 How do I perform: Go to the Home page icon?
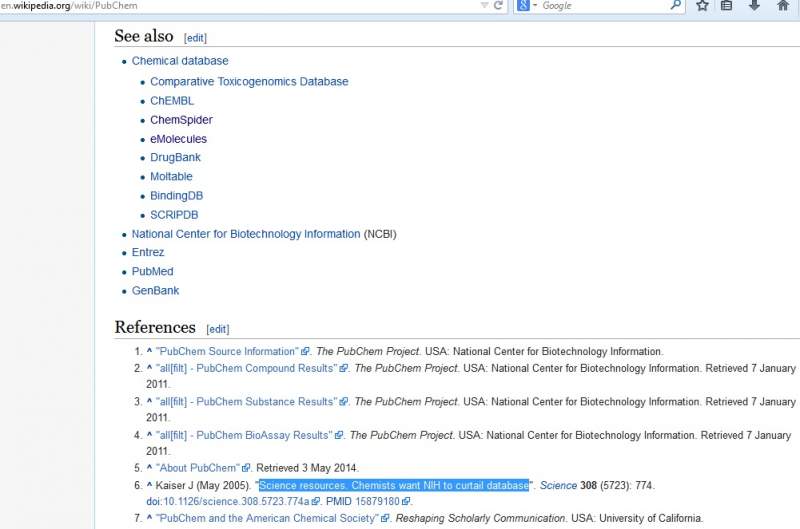(783, 6)
